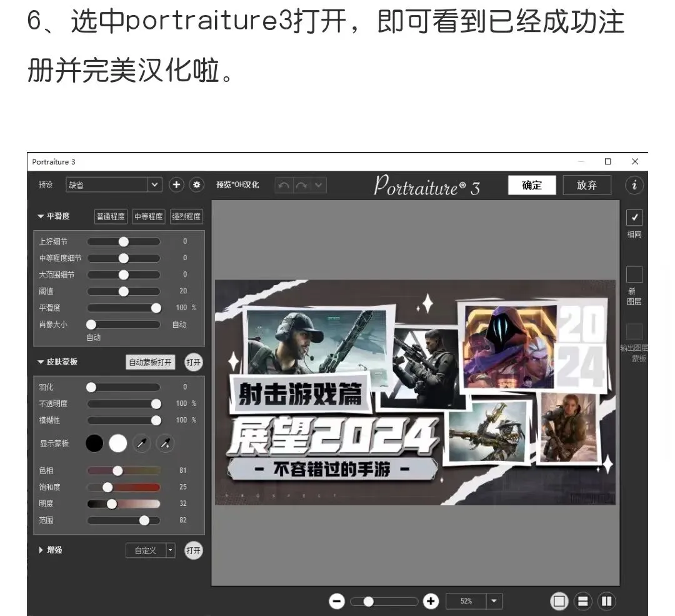The image size is (675, 616).
Task: Select vertical split preview icon
Action: pyautogui.click(x=606, y=602)
